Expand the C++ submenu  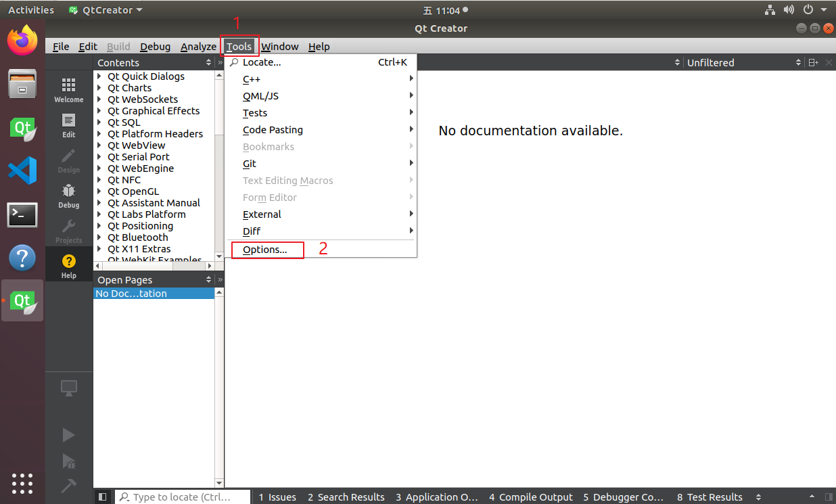pos(321,79)
